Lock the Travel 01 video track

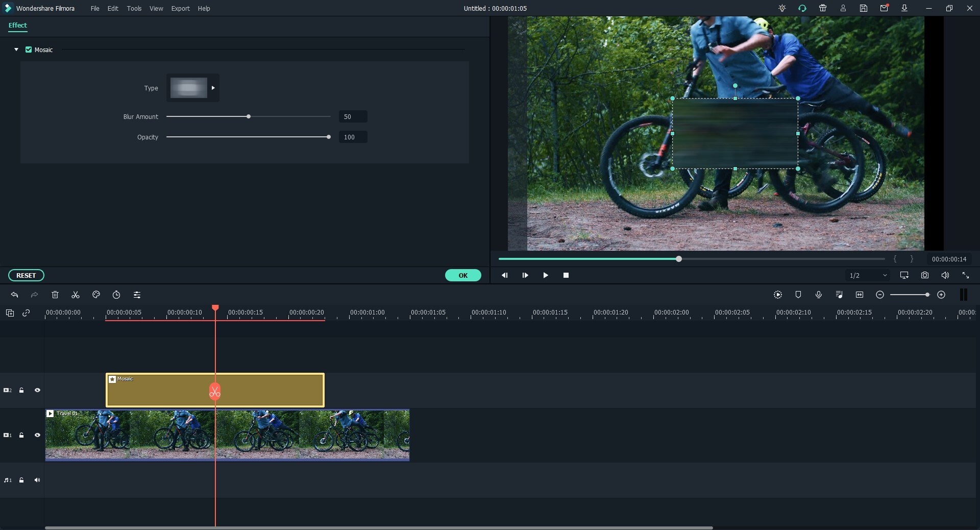(21, 435)
